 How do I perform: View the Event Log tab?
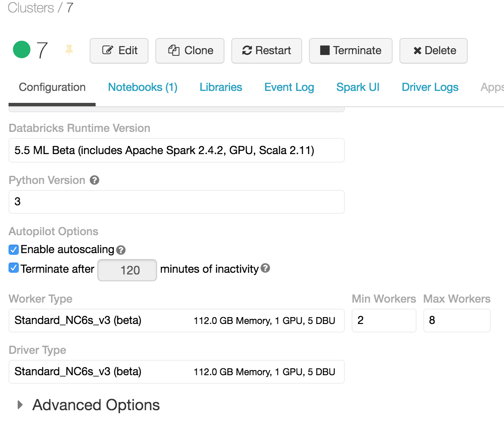[289, 87]
